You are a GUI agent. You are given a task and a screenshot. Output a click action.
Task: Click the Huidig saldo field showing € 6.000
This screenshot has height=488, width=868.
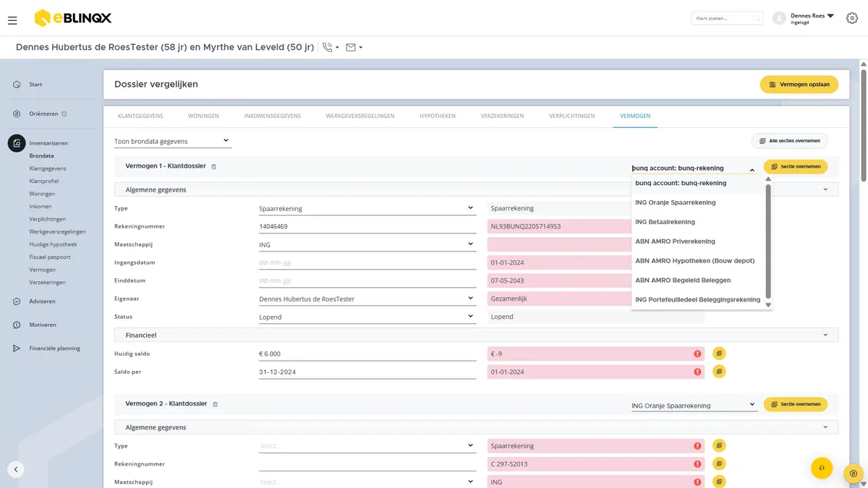point(367,354)
